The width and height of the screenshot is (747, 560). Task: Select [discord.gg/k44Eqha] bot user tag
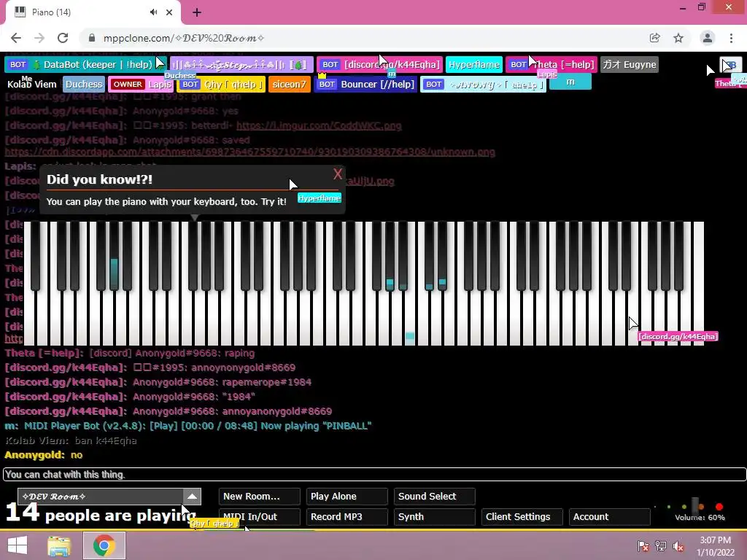(379, 64)
